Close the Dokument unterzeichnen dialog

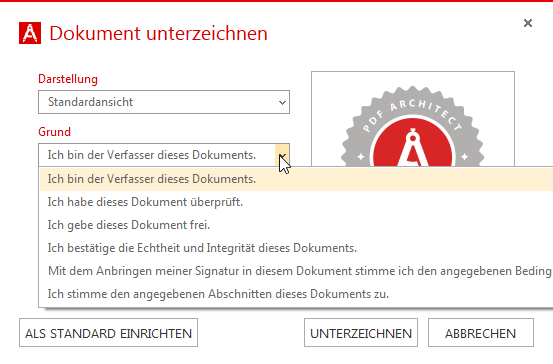528,23
